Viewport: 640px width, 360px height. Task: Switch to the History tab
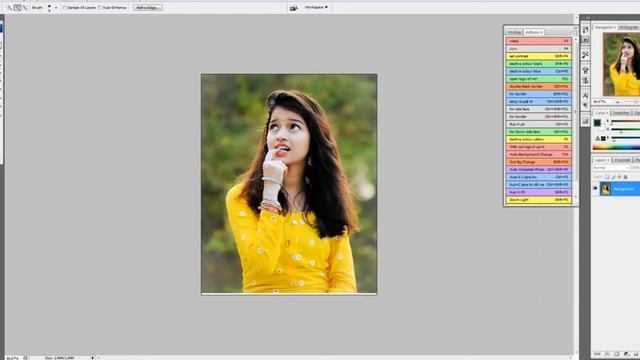click(x=514, y=32)
